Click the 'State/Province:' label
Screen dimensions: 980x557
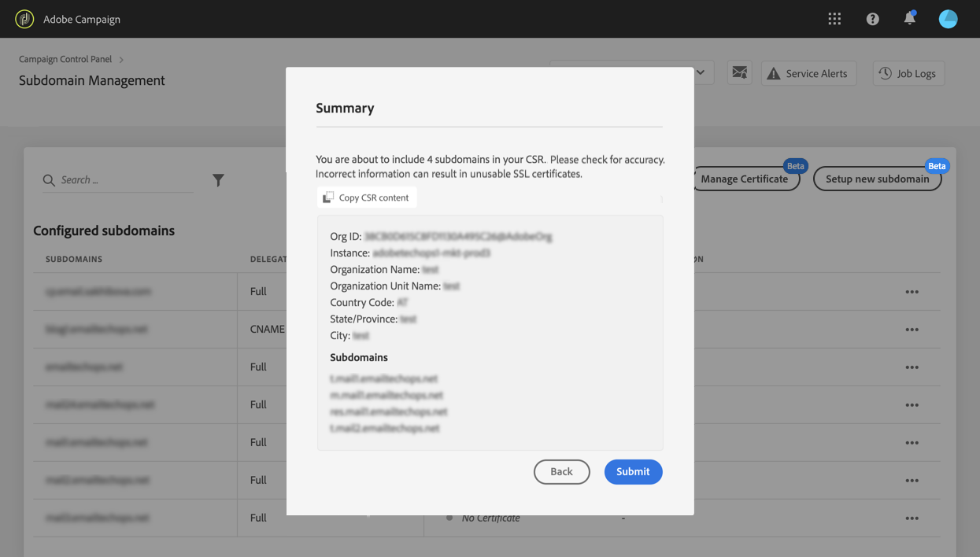tap(363, 319)
